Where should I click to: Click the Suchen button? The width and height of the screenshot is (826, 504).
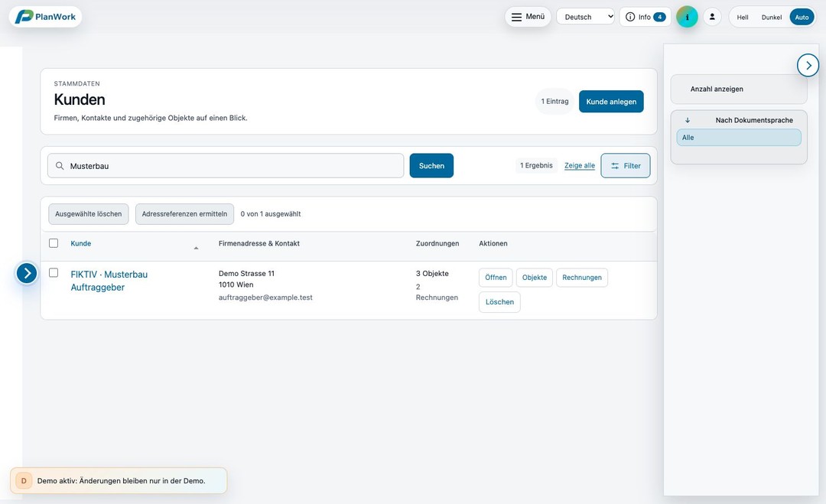click(431, 166)
